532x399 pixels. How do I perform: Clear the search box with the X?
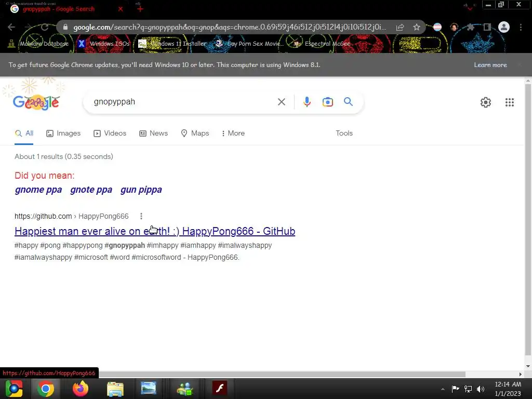(x=281, y=102)
